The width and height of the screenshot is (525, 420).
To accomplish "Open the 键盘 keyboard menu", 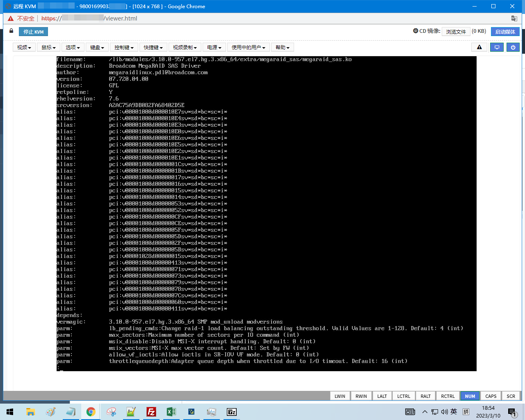I will (97, 48).
